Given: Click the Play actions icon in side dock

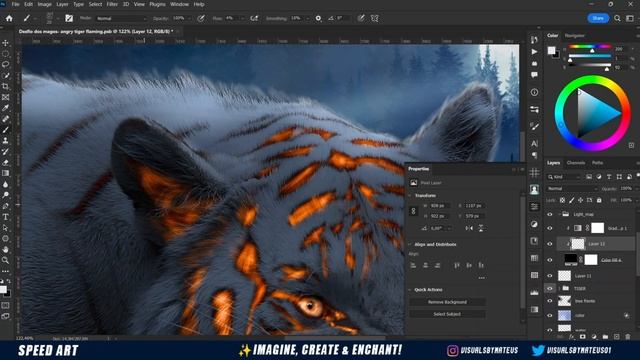Looking at the screenshot, I should pyautogui.click(x=534, y=52).
